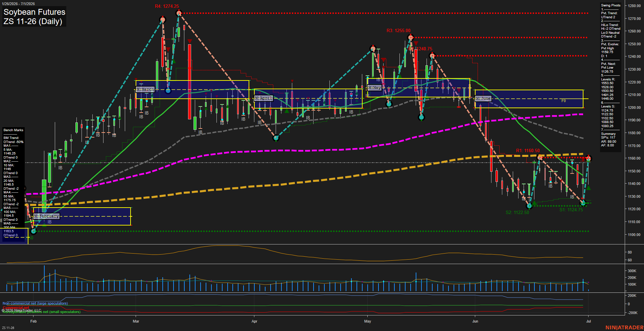This screenshot has height=331, width=644.
Task: Click the swing low pivot marker at S2
Action: (529, 206)
